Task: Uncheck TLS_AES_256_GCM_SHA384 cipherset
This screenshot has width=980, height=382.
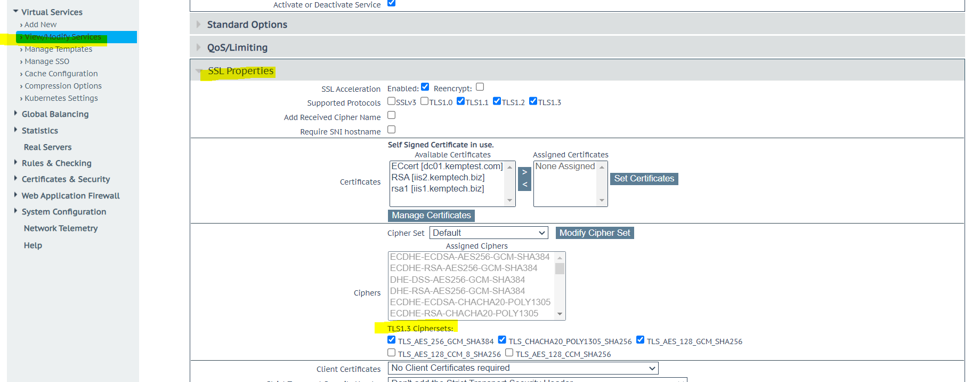Action: coord(391,340)
